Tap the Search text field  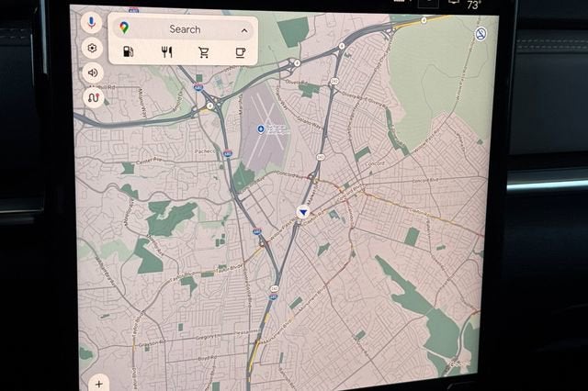(184, 29)
